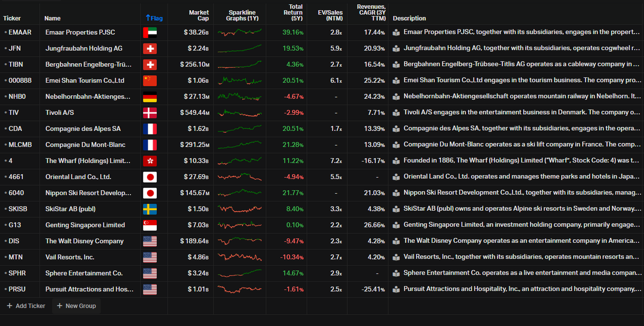The image size is (644, 326).
Task: Click the French flag in CDA row
Action: 150,129
